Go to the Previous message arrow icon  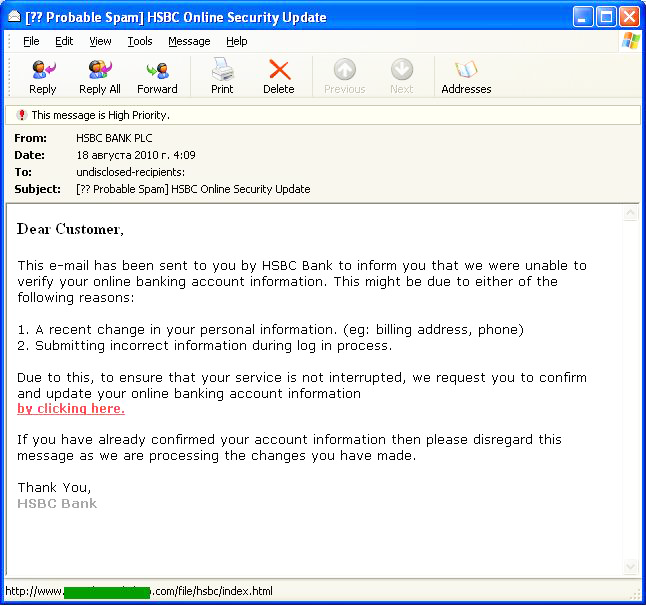coord(345,69)
